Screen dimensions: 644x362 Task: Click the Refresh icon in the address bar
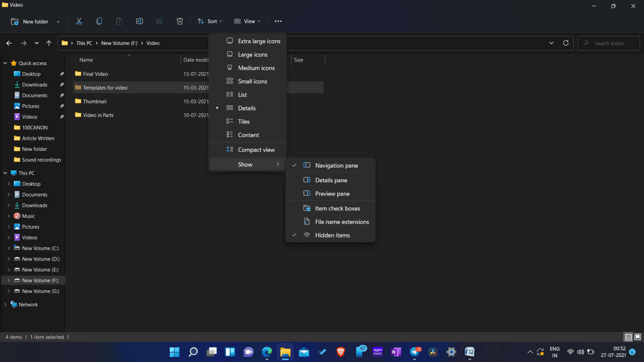pos(566,43)
